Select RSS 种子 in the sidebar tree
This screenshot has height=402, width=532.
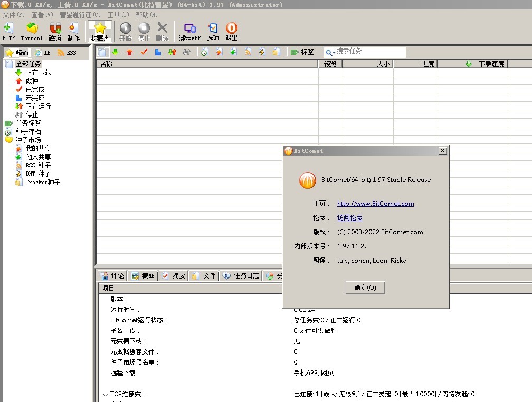[x=38, y=165]
